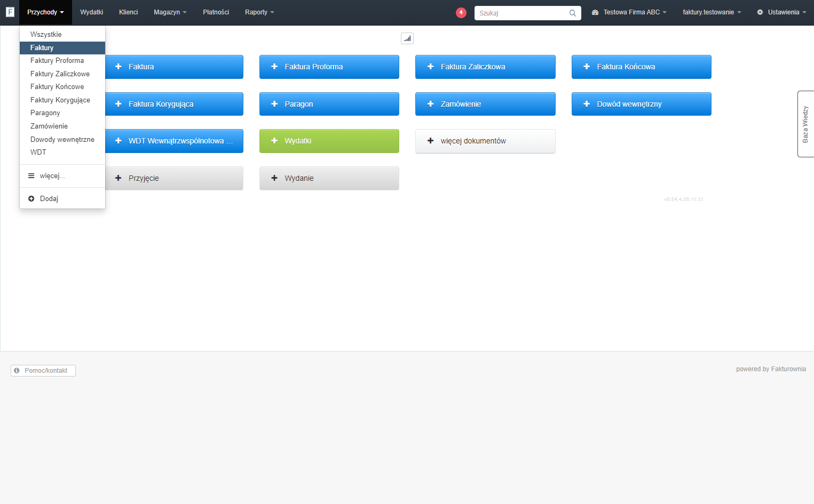The image size is (814, 504).
Task: Choose Faktury Proforma menu entry
Action: click(x=62, y=60)
